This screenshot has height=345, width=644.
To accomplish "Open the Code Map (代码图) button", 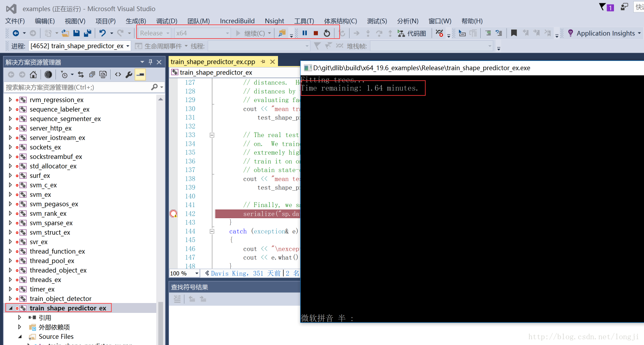I will 412,33.
